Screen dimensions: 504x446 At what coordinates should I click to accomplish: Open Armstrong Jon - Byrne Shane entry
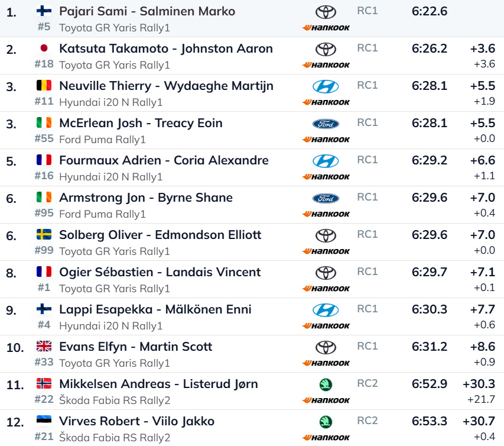click(x=145, y=198)
